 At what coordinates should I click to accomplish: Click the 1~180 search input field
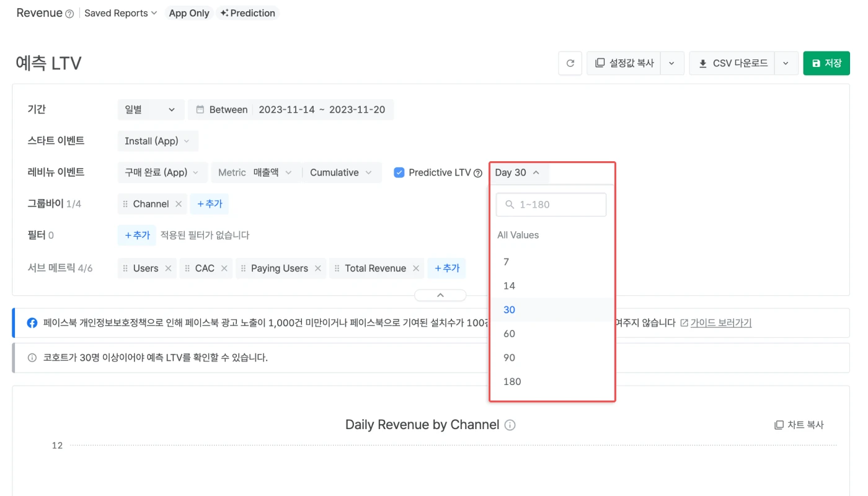551,205
